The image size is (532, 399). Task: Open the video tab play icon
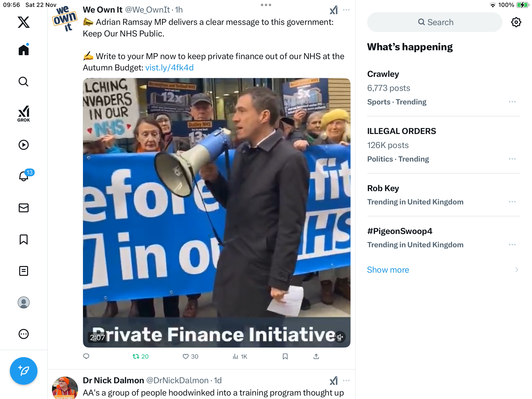pyautogui.click(x=24, y=145)
